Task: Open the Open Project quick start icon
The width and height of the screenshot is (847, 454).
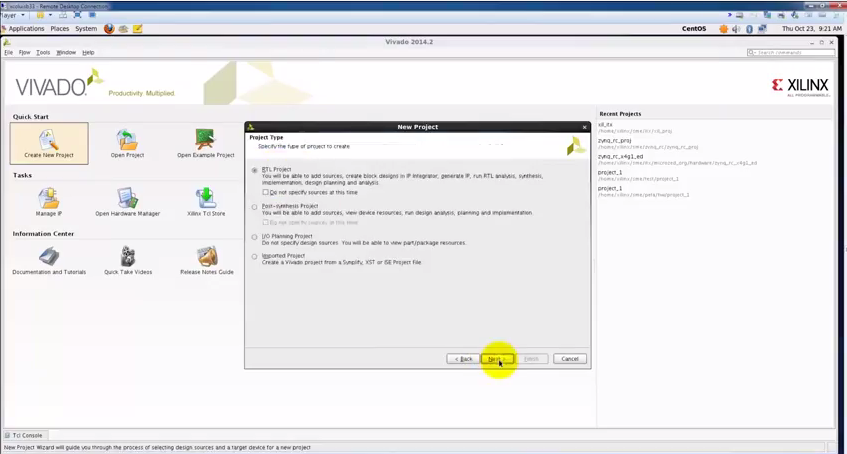Action: pyautogui.click(x=127, y=140)
